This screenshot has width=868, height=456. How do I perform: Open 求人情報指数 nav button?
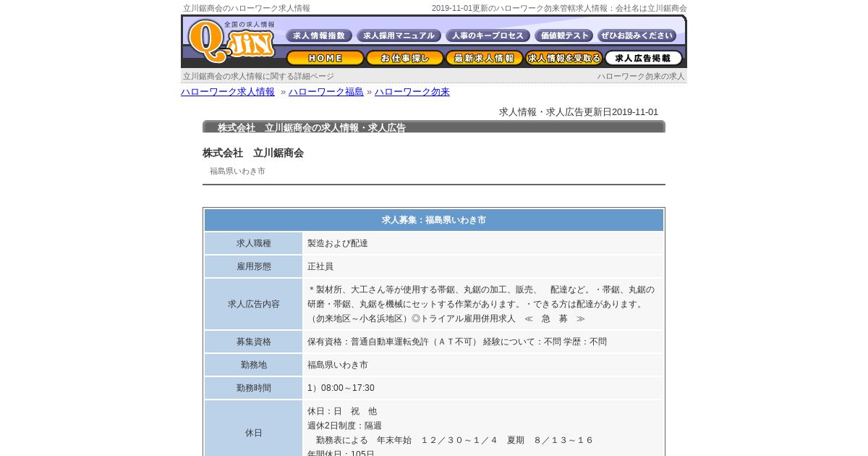tap(319, 35)
